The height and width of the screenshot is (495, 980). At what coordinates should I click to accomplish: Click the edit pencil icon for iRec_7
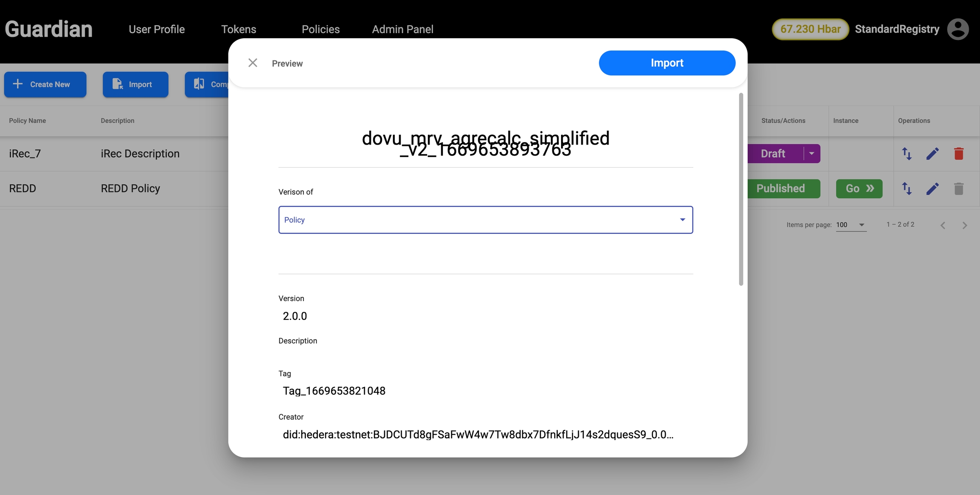pyautogui.click(x=932, y=154)
